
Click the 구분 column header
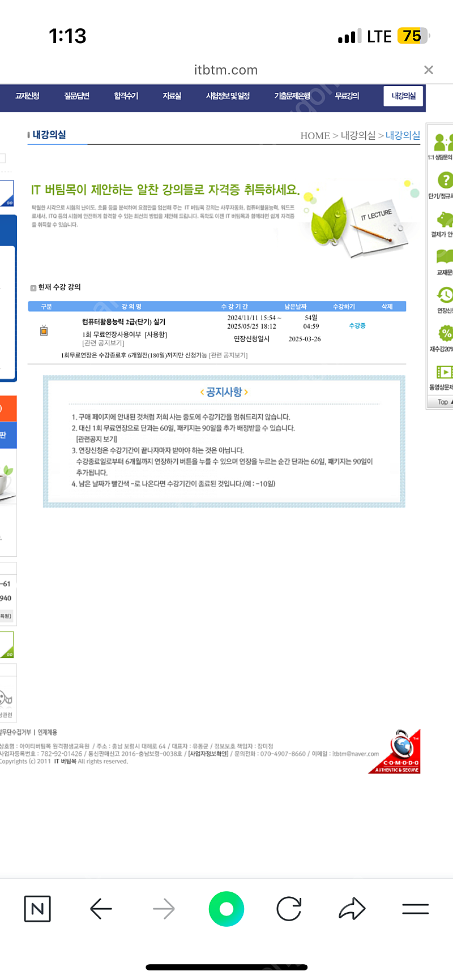coord(46,307)
